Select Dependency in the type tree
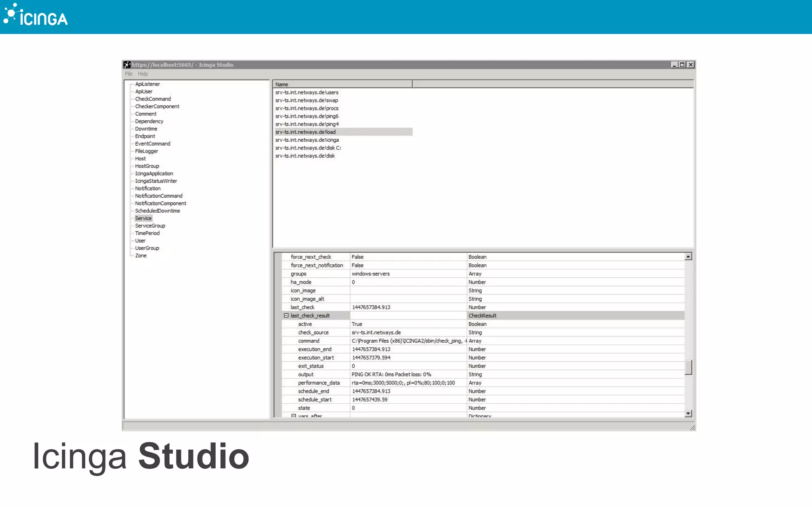This screenshot has width=812, height=508. (149, 121)
